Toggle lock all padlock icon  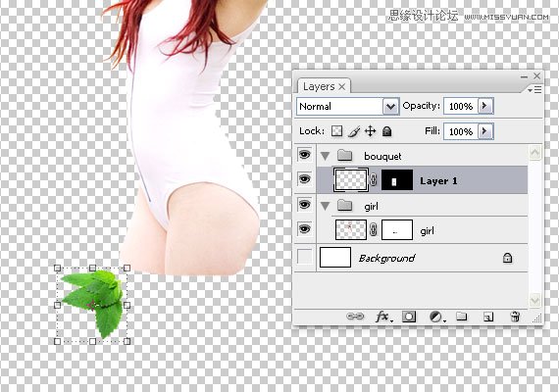click(386, 131)
